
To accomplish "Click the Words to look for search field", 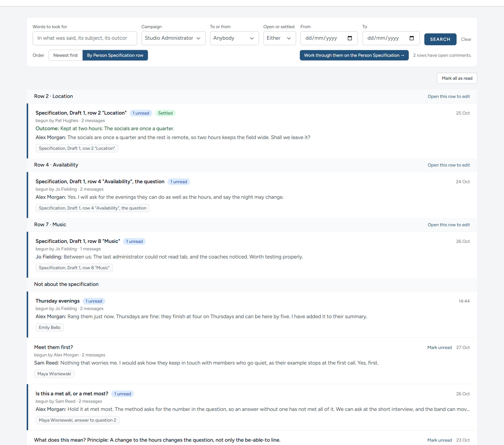I will tap(84, 38).
